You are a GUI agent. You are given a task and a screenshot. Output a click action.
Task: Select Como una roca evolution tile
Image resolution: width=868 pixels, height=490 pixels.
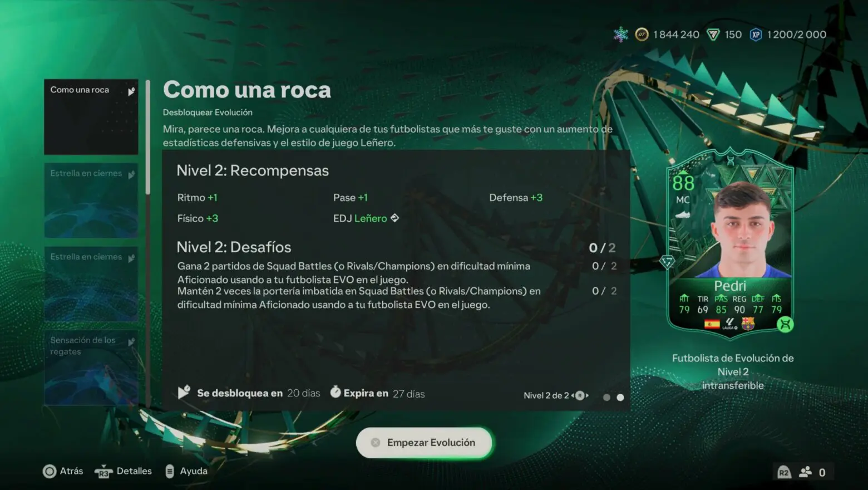91,117
